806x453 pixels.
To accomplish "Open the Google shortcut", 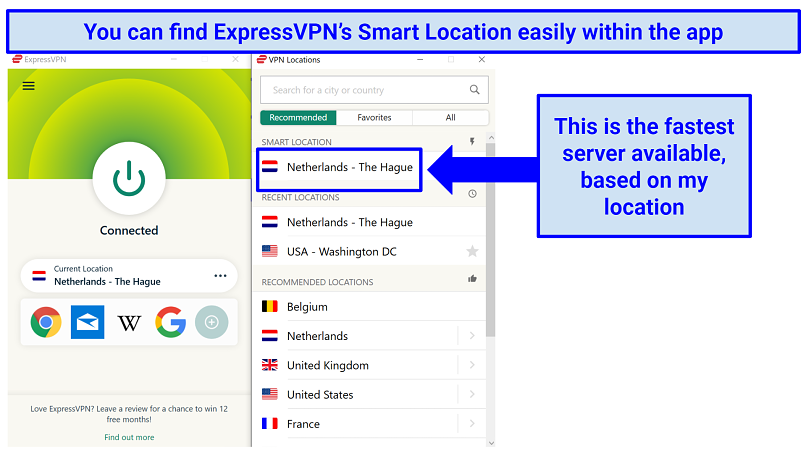I will click(x=171, y=322).
